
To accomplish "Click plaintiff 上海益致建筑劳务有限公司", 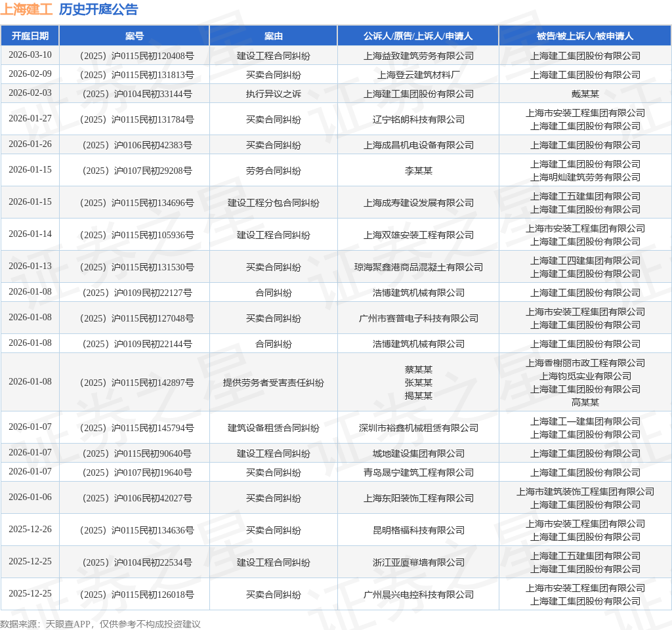I will pyautogui.click(x=419, y=56).
